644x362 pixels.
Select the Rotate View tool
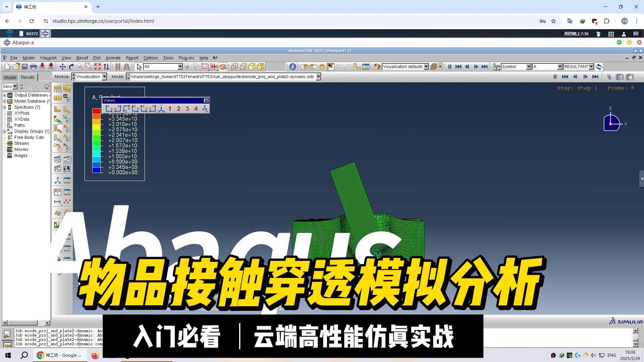point(71,67)
